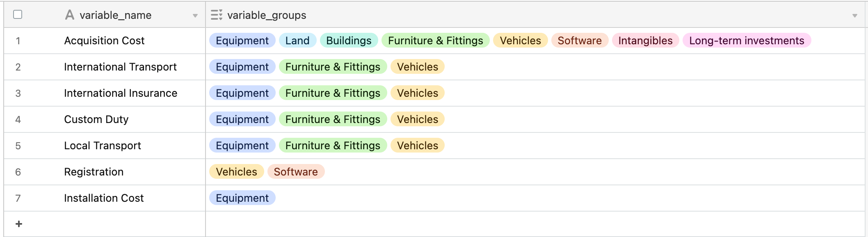Click the Long-term investments tag
This screenshot has width=868, height=237.
click(747, 41)
